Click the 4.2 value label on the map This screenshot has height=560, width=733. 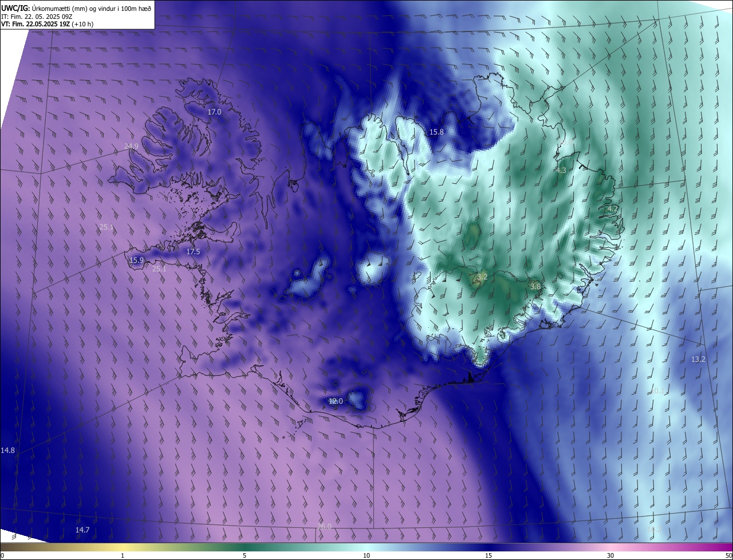[x=612, y=209]
